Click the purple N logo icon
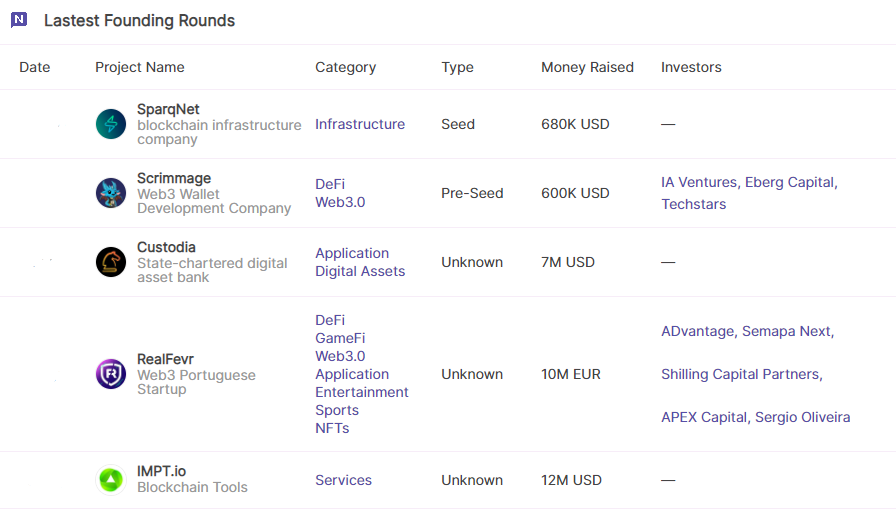This screenshot has width=896, height=511. [19, 20]
